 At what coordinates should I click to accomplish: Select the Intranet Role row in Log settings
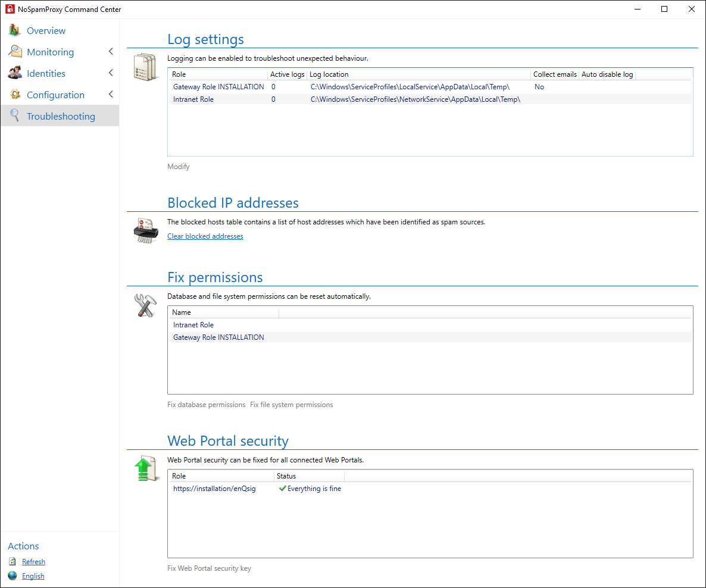click(x=430, y=99)
